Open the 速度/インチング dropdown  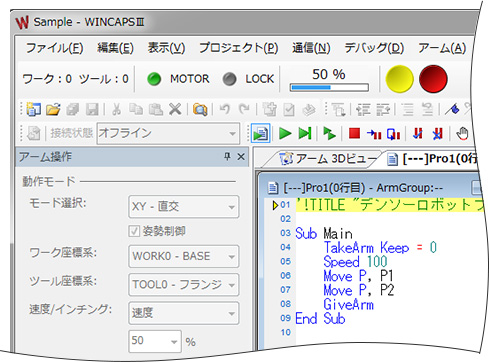(183, 313)
